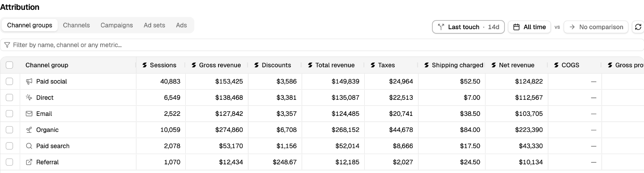Sort by the Gross revenue column header
Image resolution: width=644 pixels, height=173 pixels.
pos(217,65)
